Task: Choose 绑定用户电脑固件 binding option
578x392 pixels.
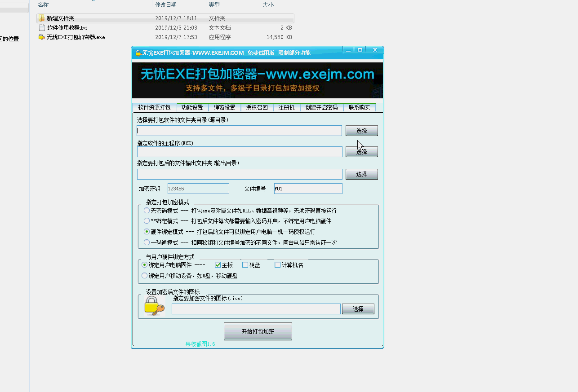Action: pyautogui.click(x=144, y=265)
